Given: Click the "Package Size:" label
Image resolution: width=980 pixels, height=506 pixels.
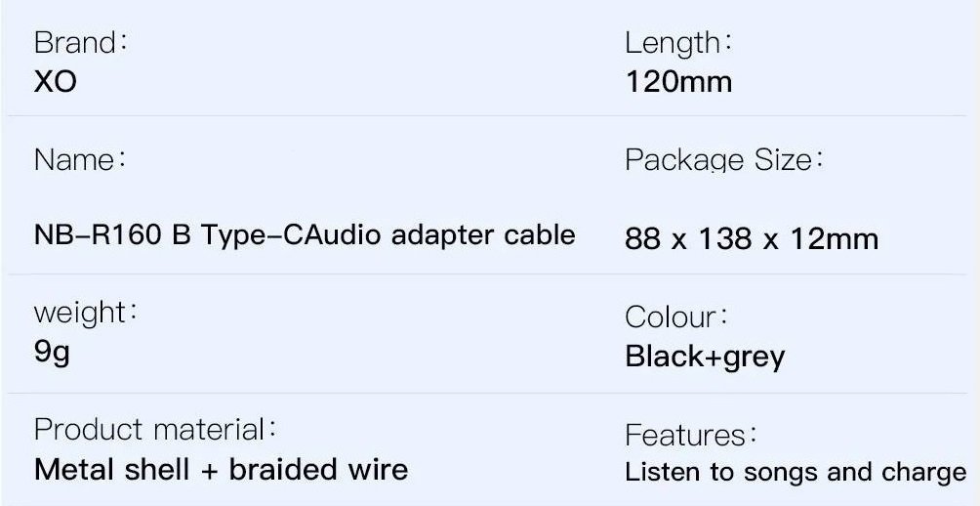Looking at the screenshot, I should click(724, 160).
